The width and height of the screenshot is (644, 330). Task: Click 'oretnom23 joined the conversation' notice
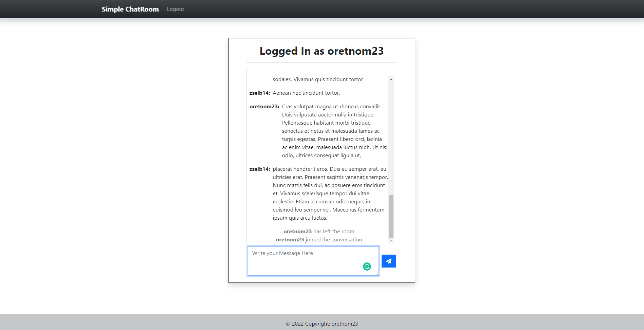(x=319, y=240)
